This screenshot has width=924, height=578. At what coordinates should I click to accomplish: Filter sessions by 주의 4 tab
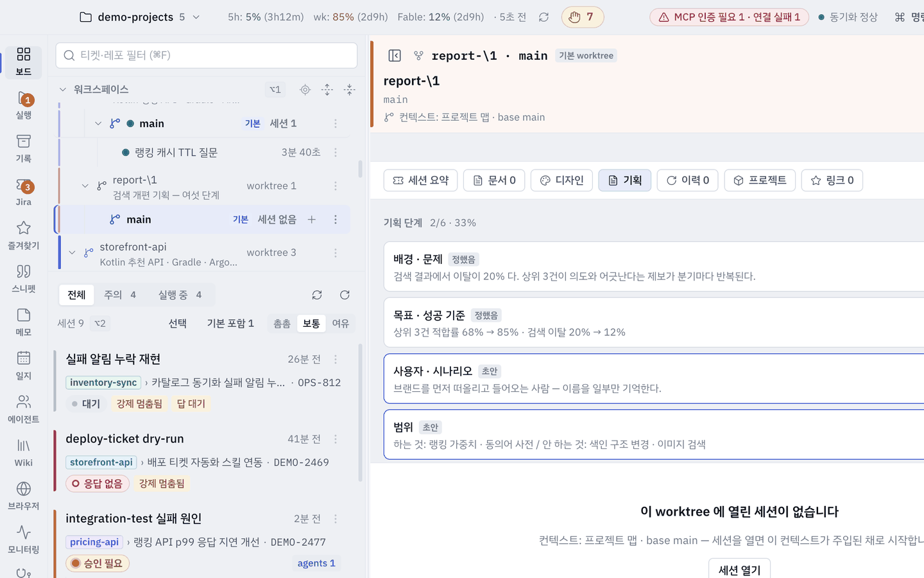(121, 295)
